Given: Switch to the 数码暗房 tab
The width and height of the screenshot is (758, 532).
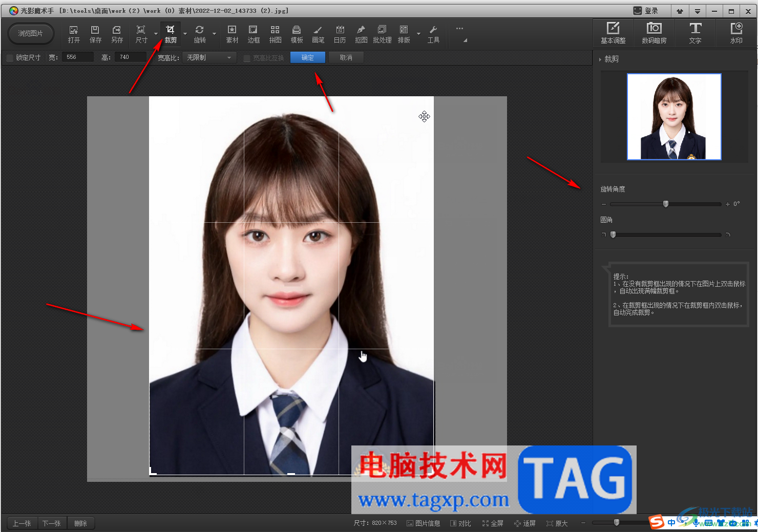Looking at the screenshot, I should click(x=654, y=33).
